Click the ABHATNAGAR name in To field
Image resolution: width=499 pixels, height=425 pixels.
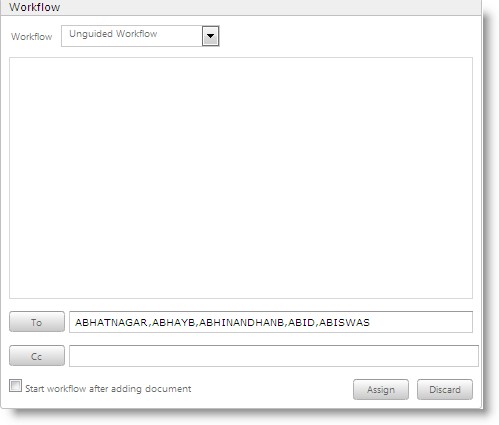111,322
